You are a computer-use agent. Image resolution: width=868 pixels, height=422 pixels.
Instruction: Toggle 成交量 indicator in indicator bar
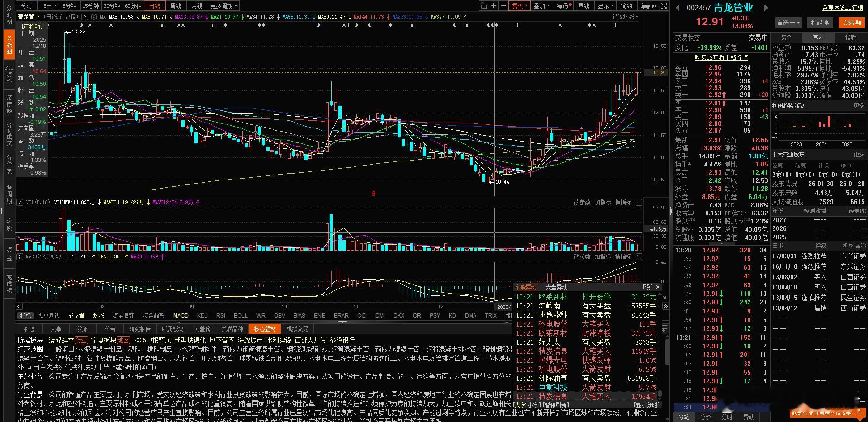[76, 316]
